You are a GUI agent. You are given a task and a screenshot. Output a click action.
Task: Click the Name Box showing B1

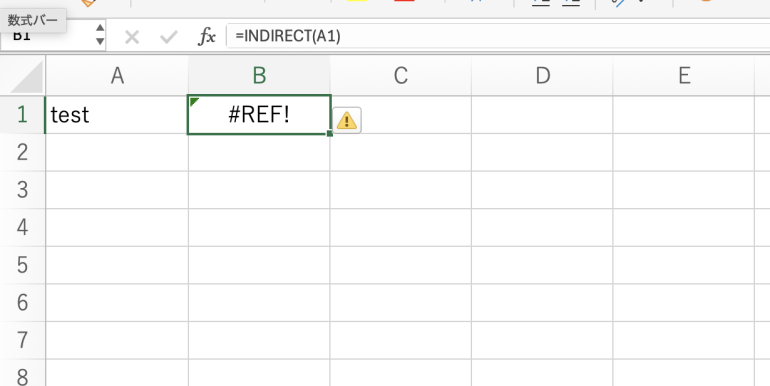click(47, 36)
